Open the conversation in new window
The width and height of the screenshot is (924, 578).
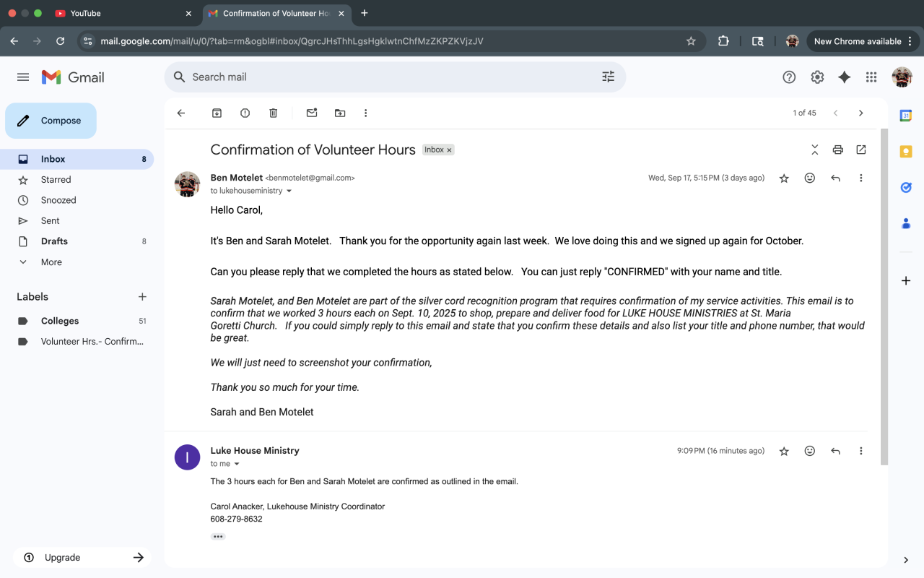click(x=860, y=150)
